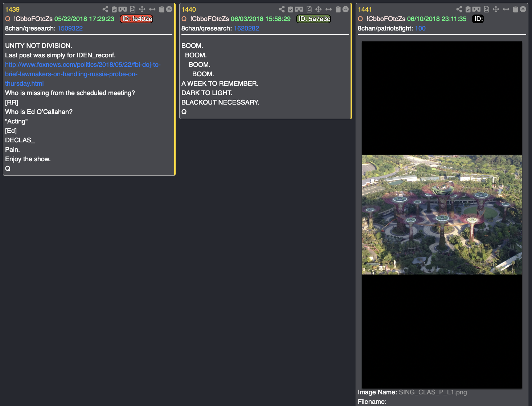
Task: Click the red ID: fe402e badge
Action: (x=136, y=19)
